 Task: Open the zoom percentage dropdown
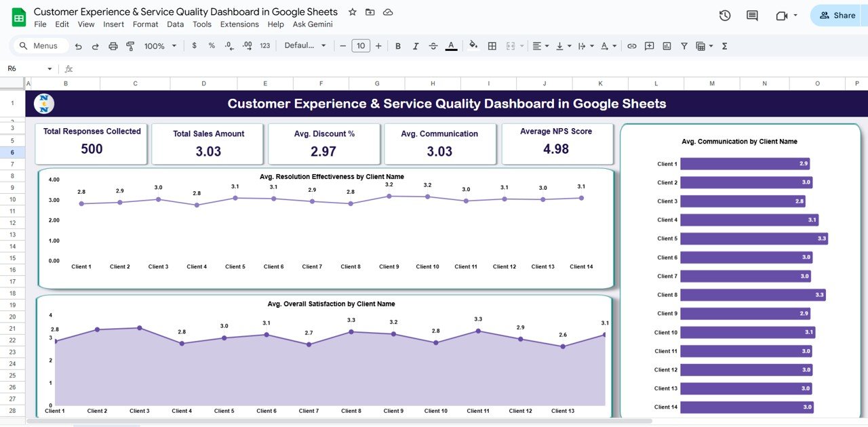[x=159, y=45]
